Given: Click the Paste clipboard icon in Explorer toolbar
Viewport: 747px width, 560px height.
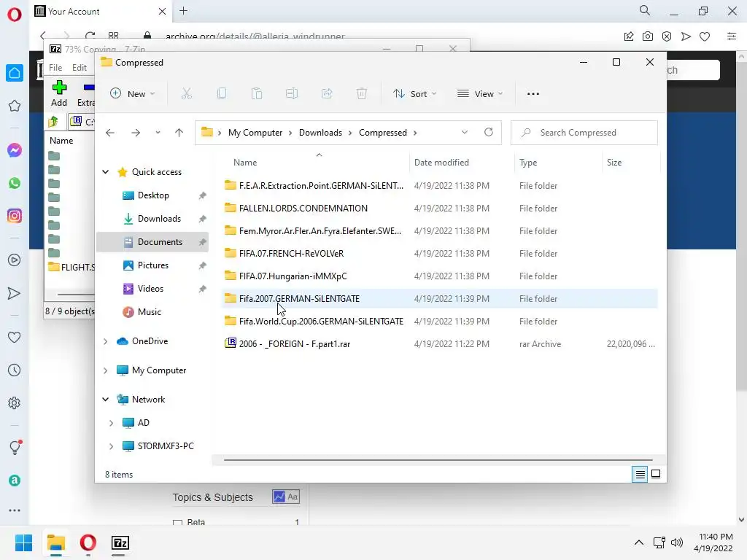Looking at the screenshot, I should click(x=257, y=94).
